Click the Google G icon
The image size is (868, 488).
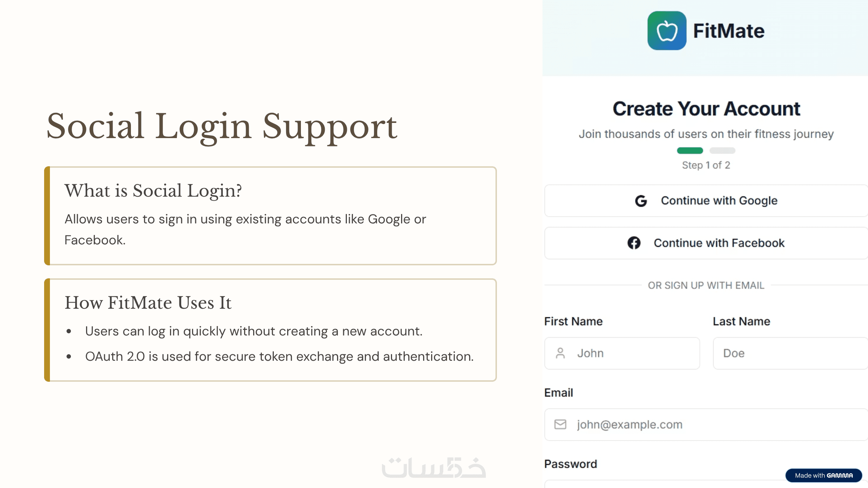pos(641,201)
